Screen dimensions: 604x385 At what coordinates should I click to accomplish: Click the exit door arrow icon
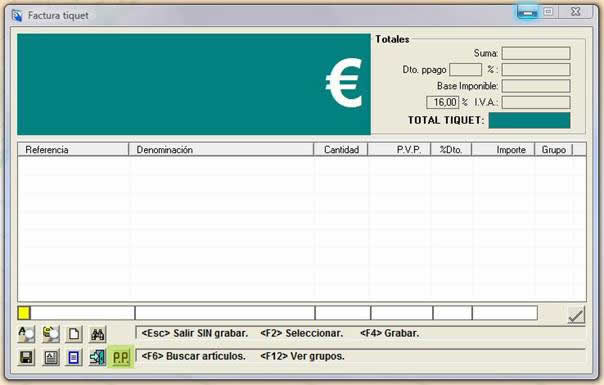click(97, 357)
